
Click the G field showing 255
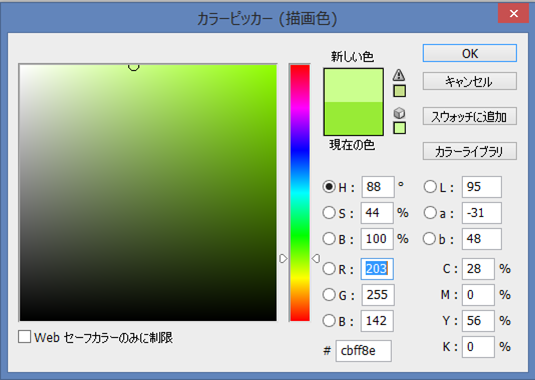click(x=378, y=295)
